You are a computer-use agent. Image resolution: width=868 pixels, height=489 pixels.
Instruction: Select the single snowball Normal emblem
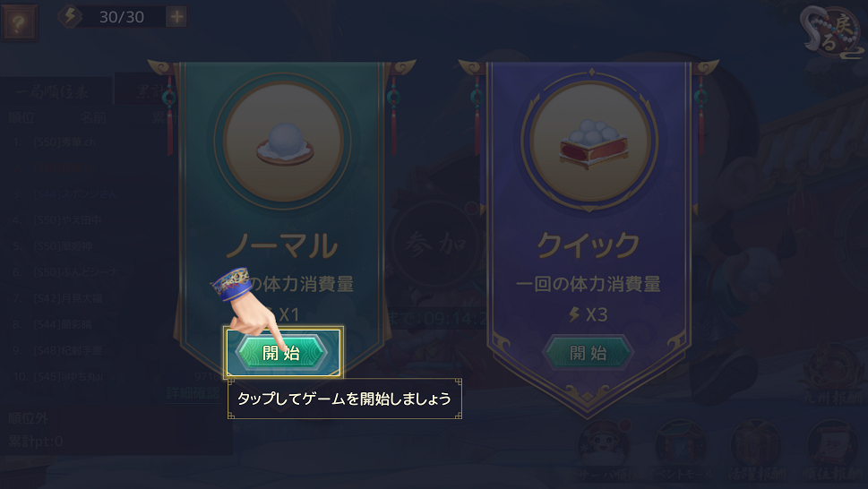[x=283, y=141]
